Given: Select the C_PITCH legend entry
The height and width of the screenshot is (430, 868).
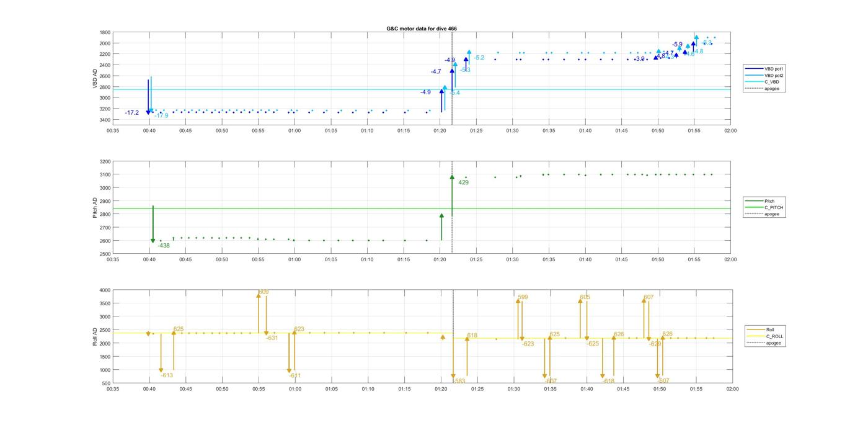Looking at the screenshot, I should point(765,207).
